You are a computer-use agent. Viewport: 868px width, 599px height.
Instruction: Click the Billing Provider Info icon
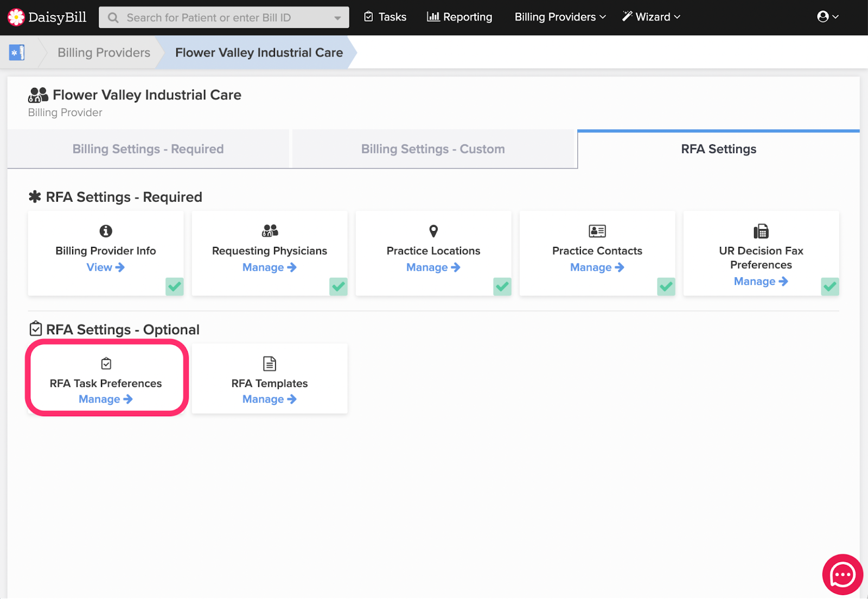[x=106, y=231]
